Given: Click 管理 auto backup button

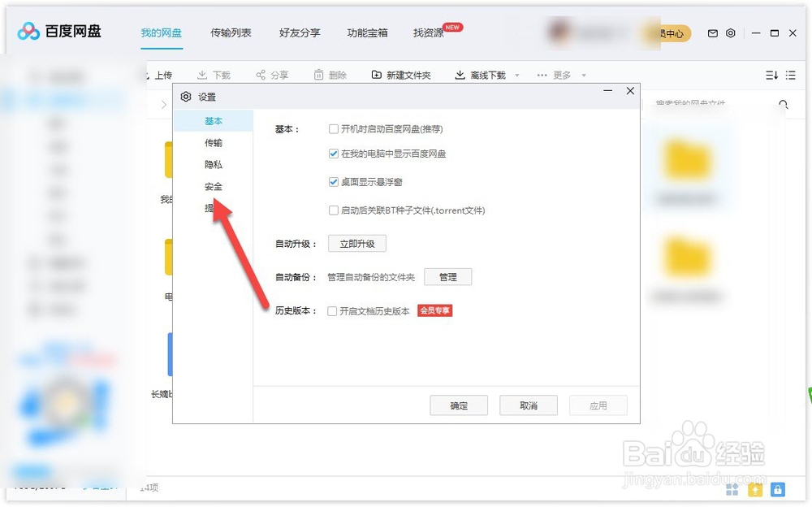Looking at the screenshot, I should [x=447, y=277].
